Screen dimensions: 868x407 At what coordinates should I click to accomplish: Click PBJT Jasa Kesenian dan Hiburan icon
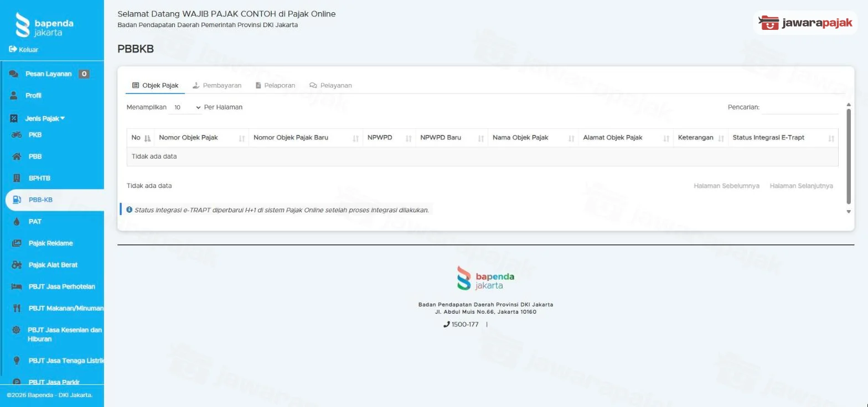click(17, 330)
